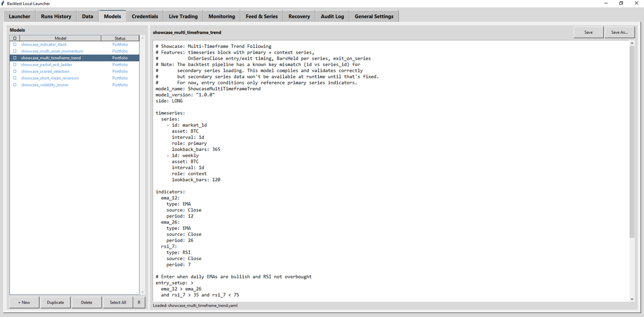The width and height of the screenshot is (644, 317).
Task: Click the rsi_7: indicator line
Action: 170,246
